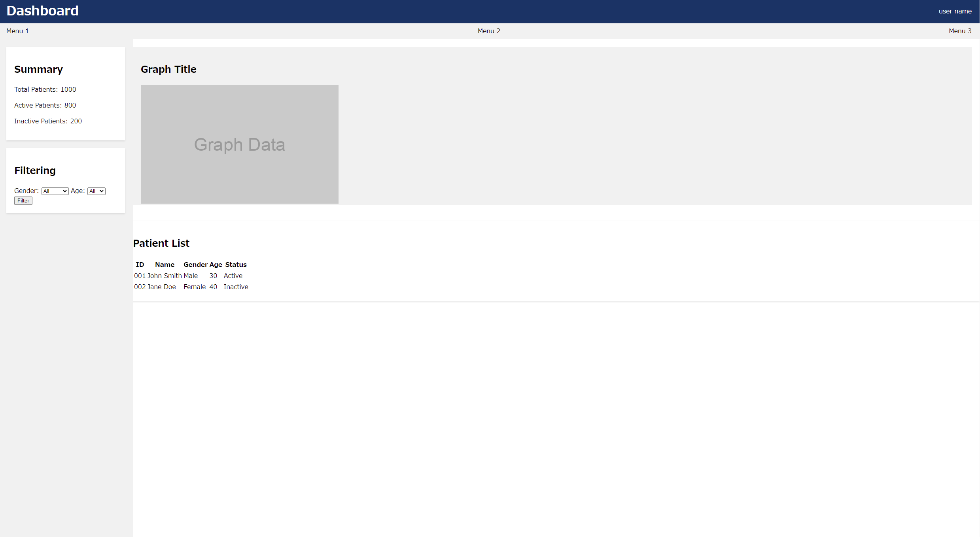980x537 pixels.
Task: Click the ID column header
Action: coord(140,265)
